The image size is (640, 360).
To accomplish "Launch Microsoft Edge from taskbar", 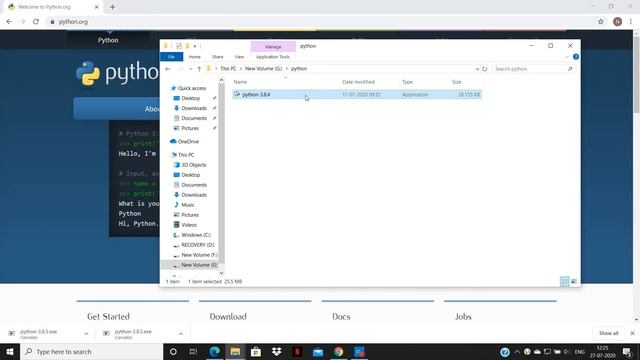I will tap(215, 351).
